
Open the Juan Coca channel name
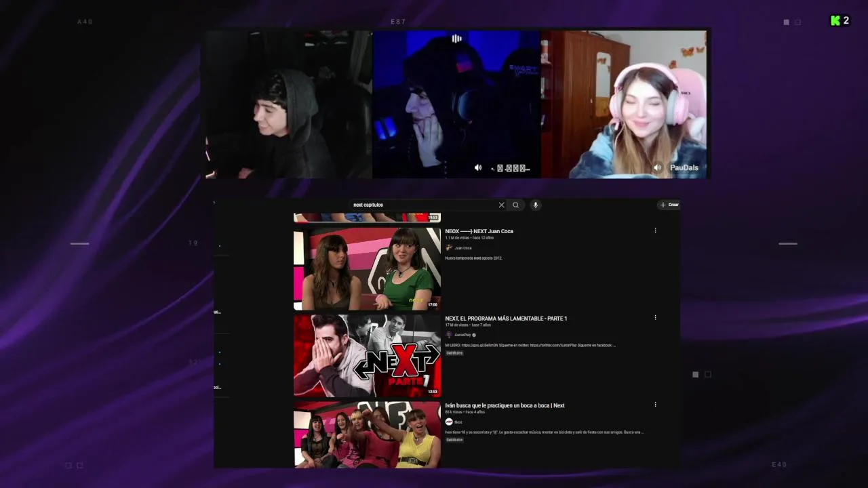coord(463,248)
